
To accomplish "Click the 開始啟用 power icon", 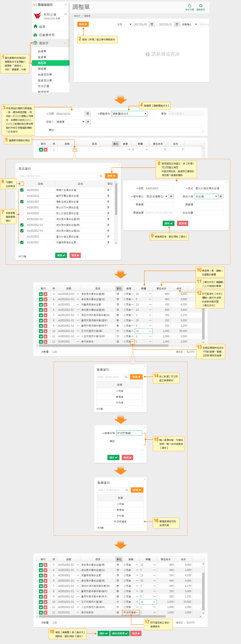I will tap(200, 5).
